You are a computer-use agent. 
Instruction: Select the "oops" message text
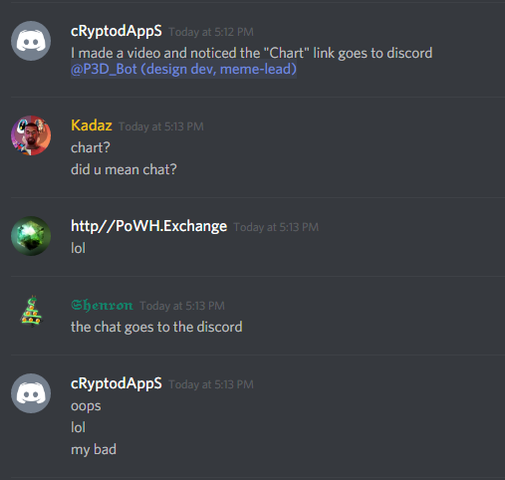point(86,406)
